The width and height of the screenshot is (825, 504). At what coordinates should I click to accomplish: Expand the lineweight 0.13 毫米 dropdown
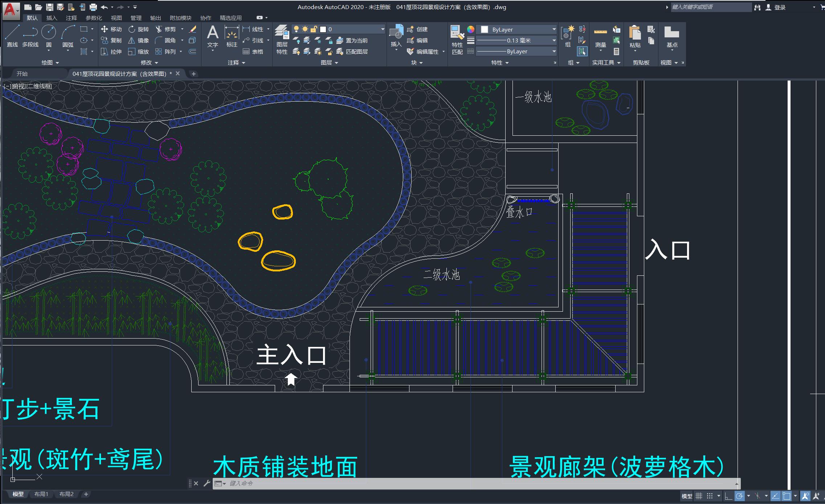(x=554, y=40)
